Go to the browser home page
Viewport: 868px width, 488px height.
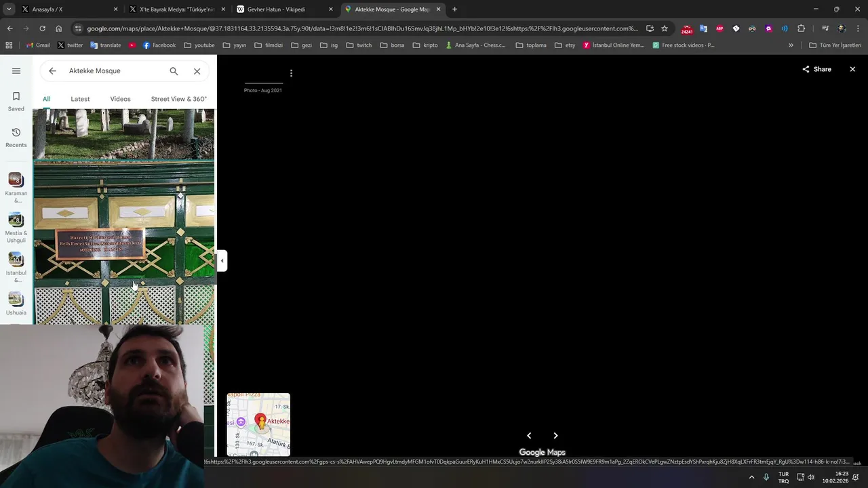point(58,28)
